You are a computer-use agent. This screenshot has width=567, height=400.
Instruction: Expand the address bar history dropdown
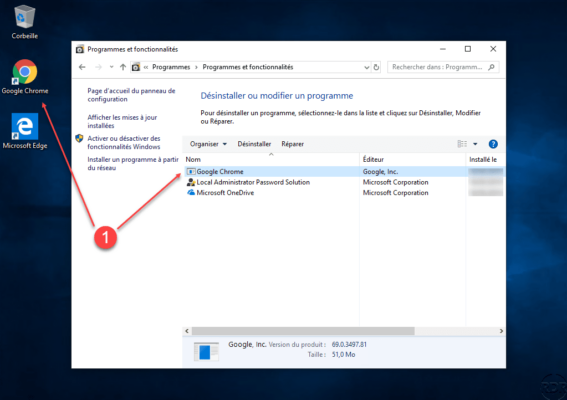click(366, 67)
